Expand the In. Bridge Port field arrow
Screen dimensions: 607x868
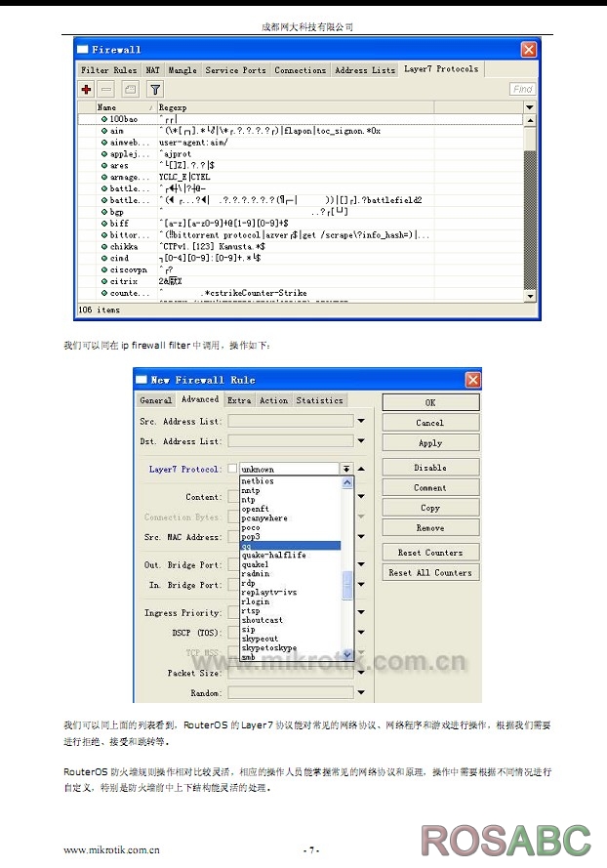pyautogui.click(x=361, y=584)
